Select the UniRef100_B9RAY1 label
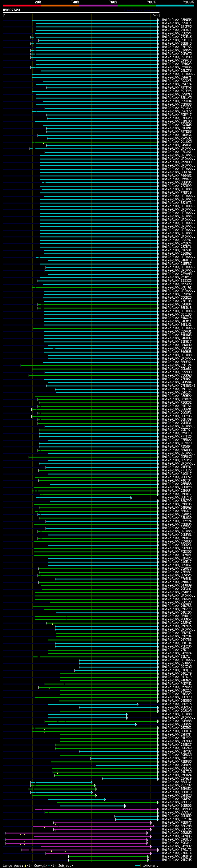 177,78
